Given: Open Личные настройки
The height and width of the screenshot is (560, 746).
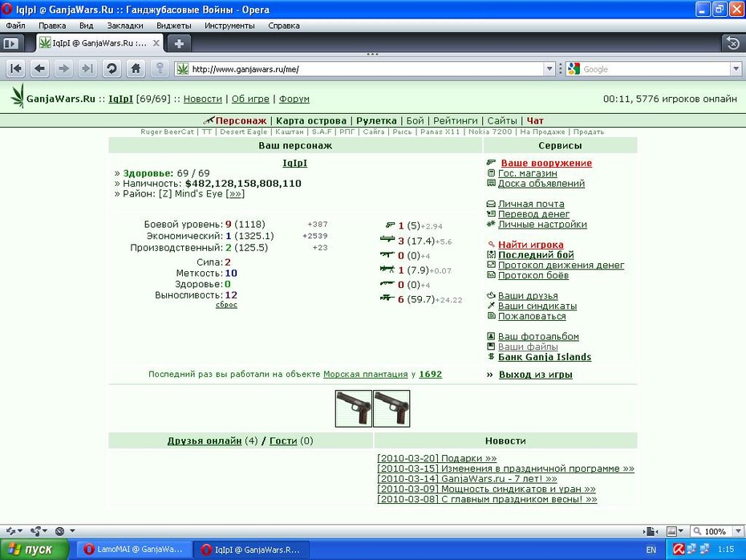Looking at the screenshot, I should (542, 224).
